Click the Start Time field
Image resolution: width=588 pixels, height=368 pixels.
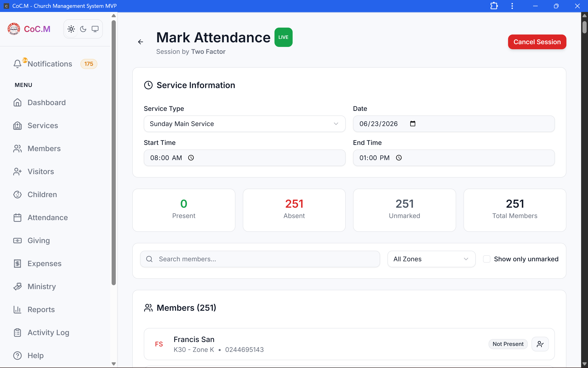(244, 158)
